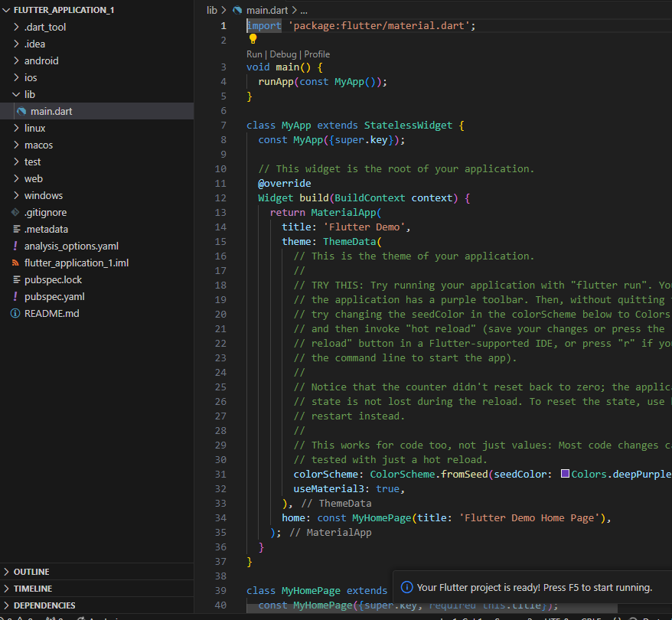This screenshot has width=672, height=620.
Task: Click lib in the breadcrumb
Action: point(212,10)
